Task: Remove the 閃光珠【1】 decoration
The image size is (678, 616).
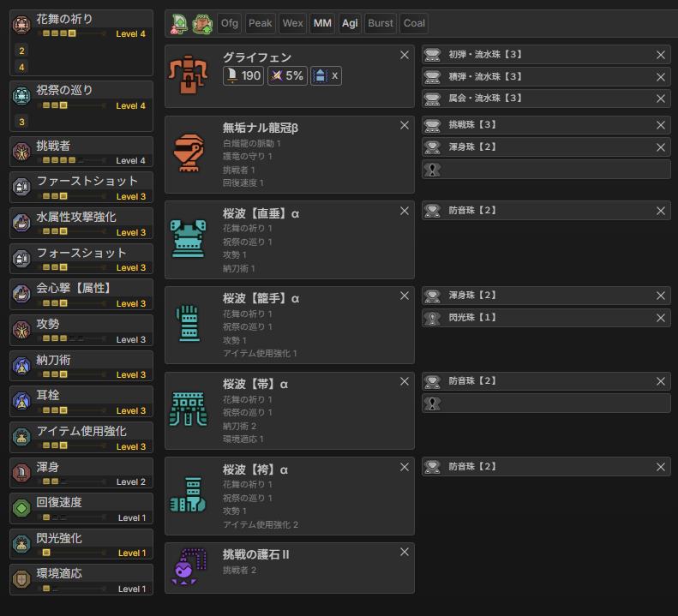Action: click(x=661, y=318)
